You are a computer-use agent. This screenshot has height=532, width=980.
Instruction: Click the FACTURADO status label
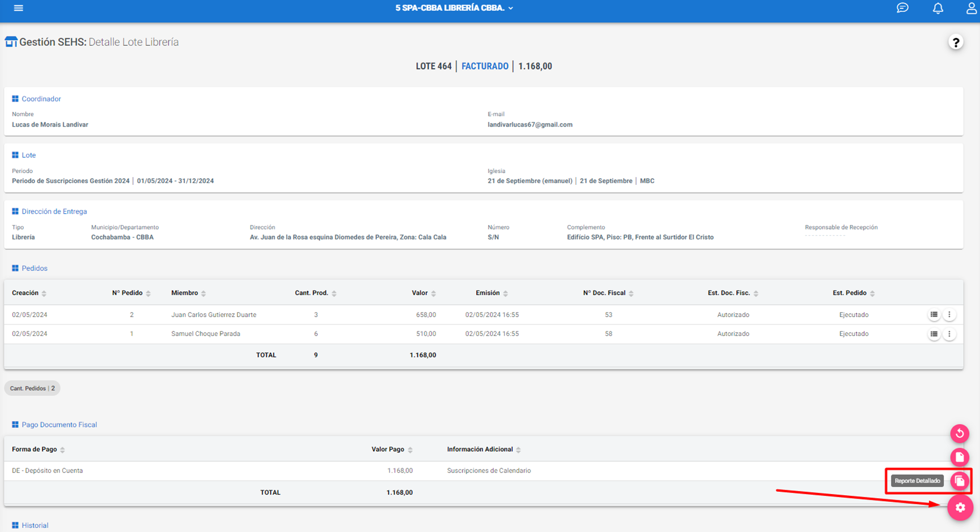pyautogui.click(x=485, y=66)
